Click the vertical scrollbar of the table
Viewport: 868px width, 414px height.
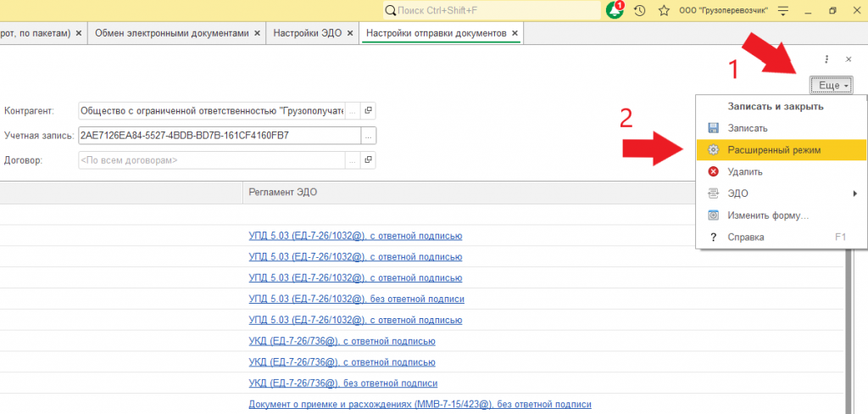pos(848,330)
